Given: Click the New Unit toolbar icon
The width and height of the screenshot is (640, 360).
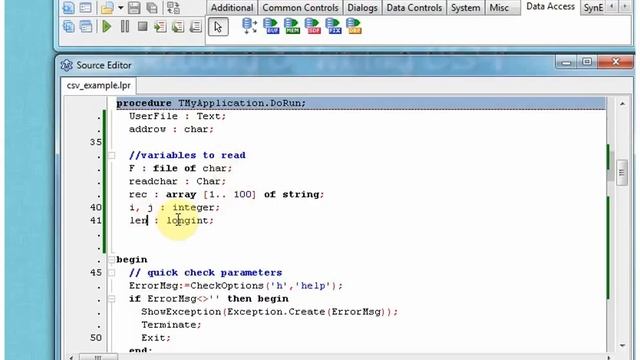Looking at the screenshot, I should point(68,7).
